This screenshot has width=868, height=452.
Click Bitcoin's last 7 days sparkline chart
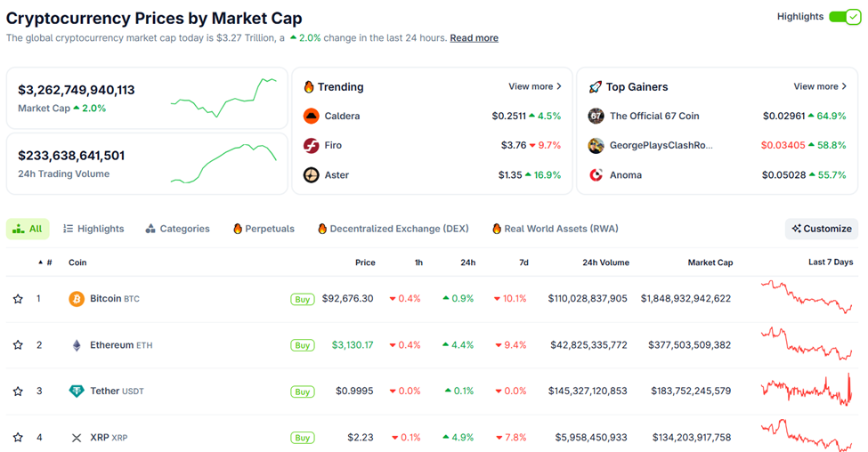tap(807, 297)
